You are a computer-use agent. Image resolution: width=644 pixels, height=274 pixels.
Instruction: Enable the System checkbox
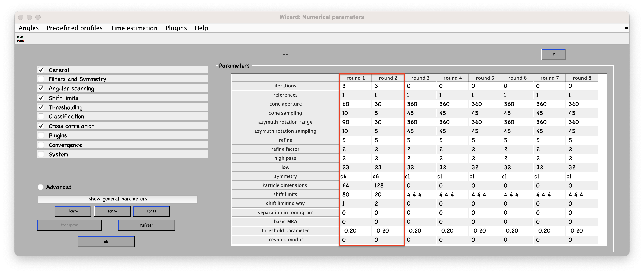coord(41,154)
